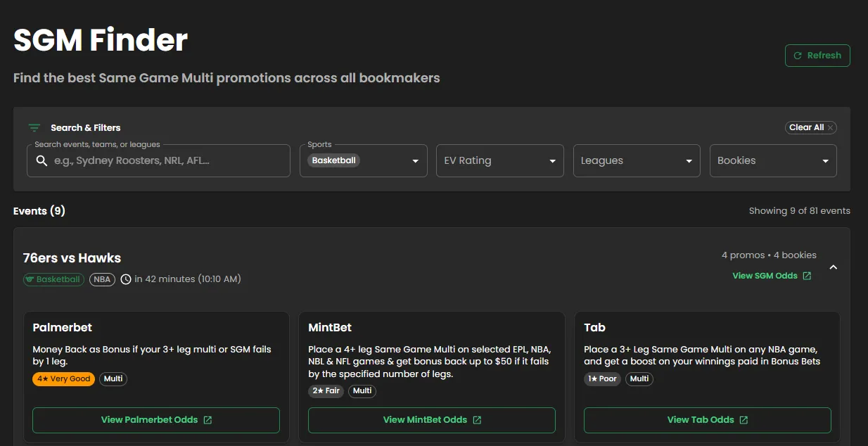The image size is (868, 446).
Task: Click the external-link icon inside View Palmerbet Odds
Action: click(207, 419)
